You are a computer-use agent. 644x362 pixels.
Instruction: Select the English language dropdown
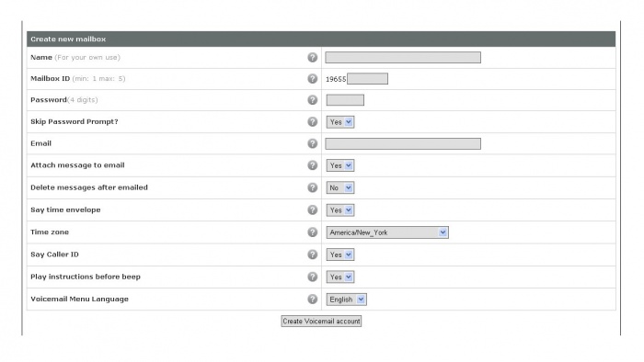click(347, 300)
